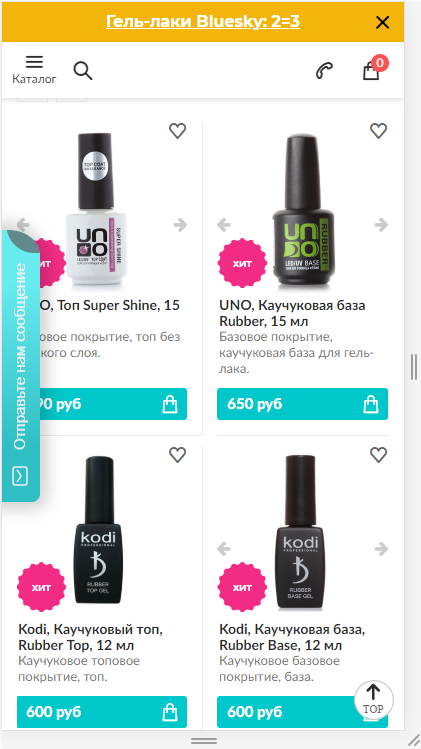Toggle wishlist heart for Kodi Rubber Top

(x=177, y=455)
